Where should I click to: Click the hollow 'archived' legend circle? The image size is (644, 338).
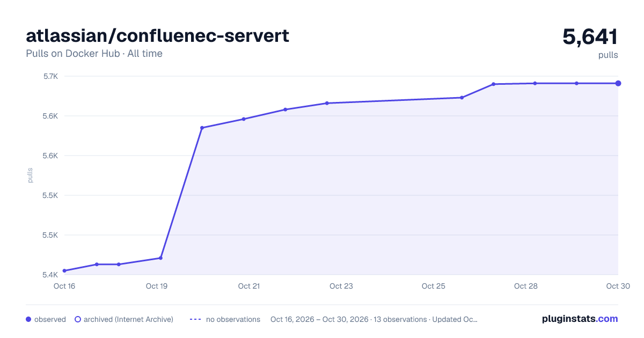77,319
